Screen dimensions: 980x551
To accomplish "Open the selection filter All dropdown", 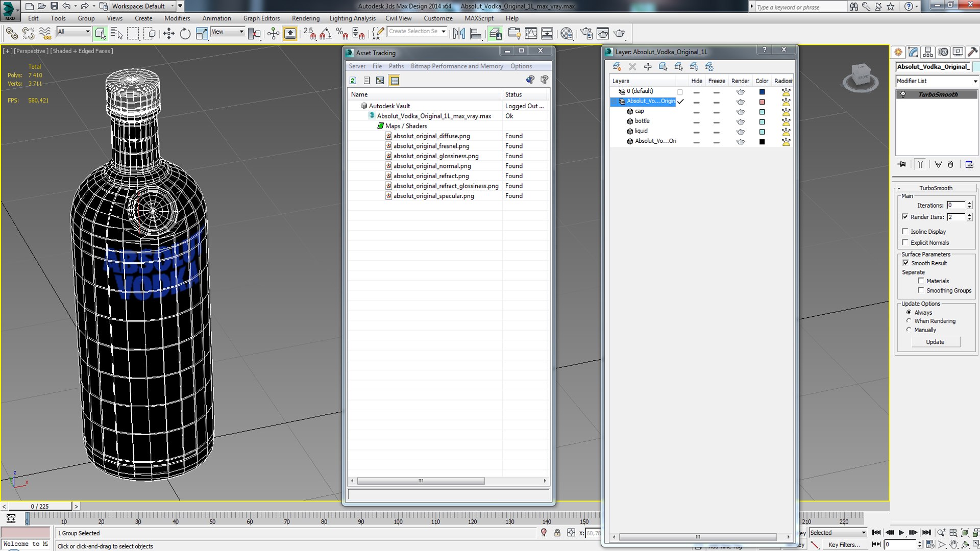I will [x=73, y=32].
